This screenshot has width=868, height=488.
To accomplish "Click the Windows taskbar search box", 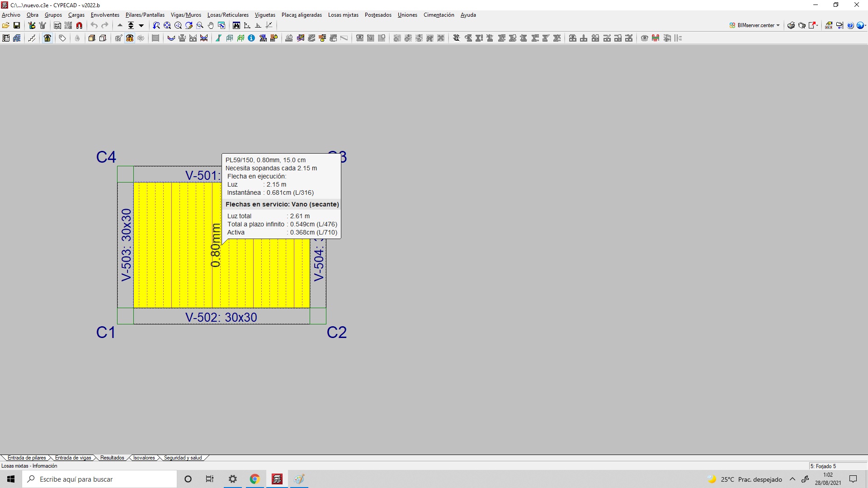I will (99, 479).
